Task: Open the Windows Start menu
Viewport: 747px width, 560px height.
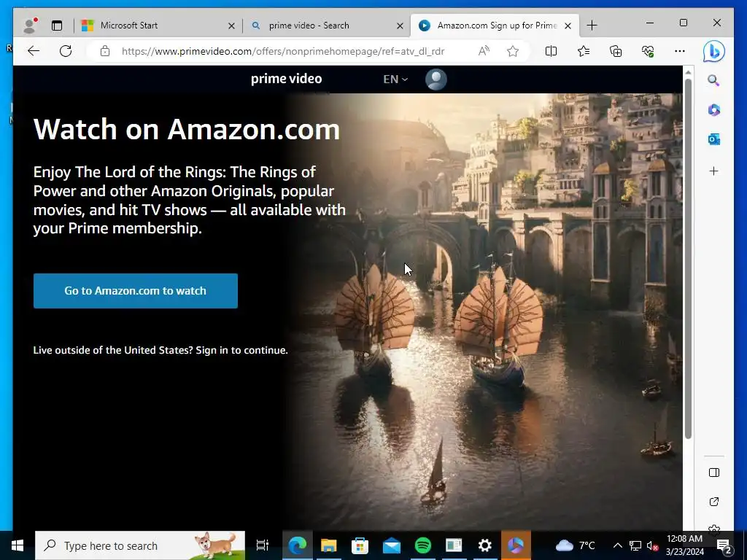Action: coord(18,545)
